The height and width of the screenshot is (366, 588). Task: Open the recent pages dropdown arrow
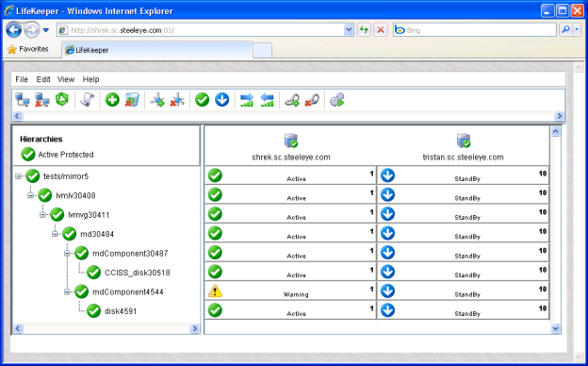pyautogui.click(x=46, y=30)
